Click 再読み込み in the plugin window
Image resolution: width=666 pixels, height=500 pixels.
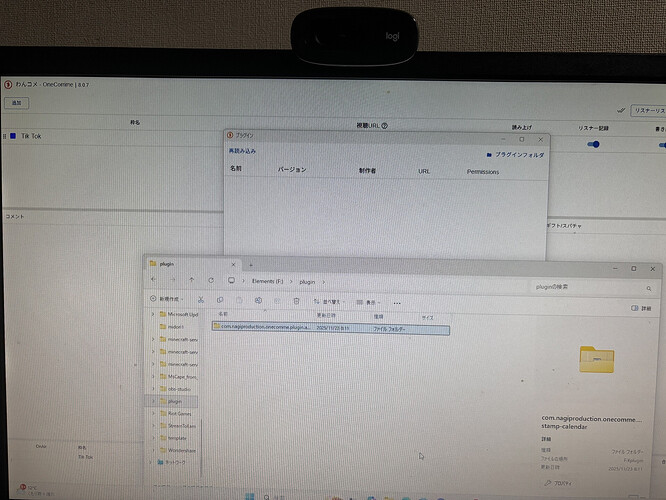pyautogui.click(x=242, y=151)
